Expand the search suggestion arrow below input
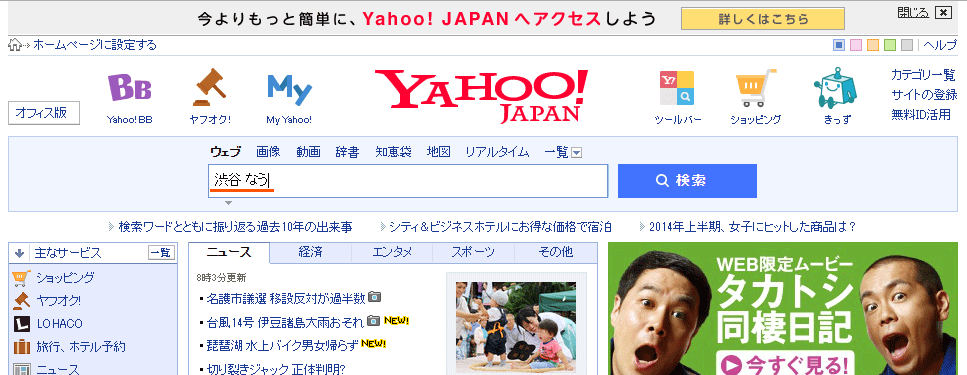967x375 pixels. coord(228,203)
